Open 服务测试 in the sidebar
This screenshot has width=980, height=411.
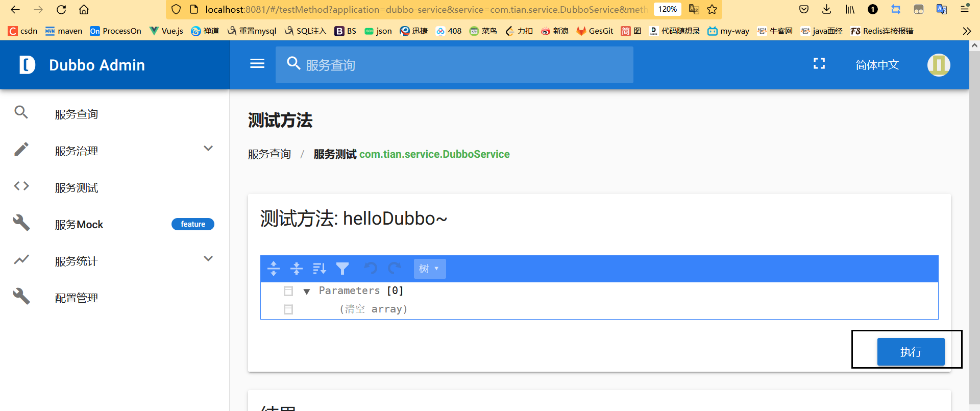[x=114, y=187]
